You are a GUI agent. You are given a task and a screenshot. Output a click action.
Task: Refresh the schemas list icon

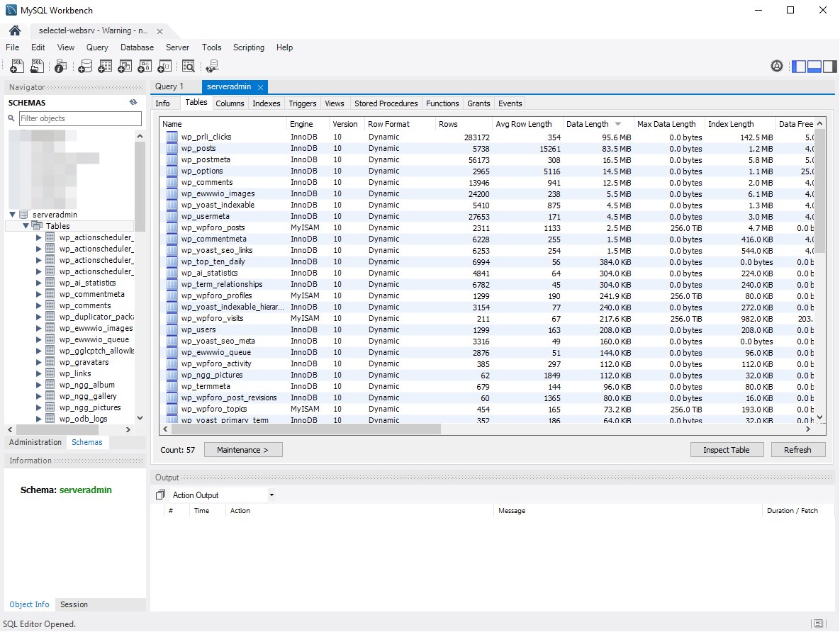pos(133,102)
